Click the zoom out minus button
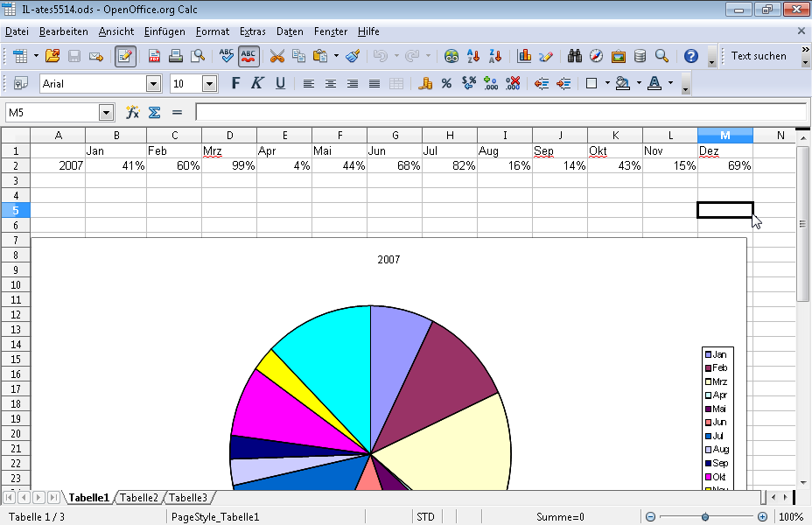 (650, 517)
